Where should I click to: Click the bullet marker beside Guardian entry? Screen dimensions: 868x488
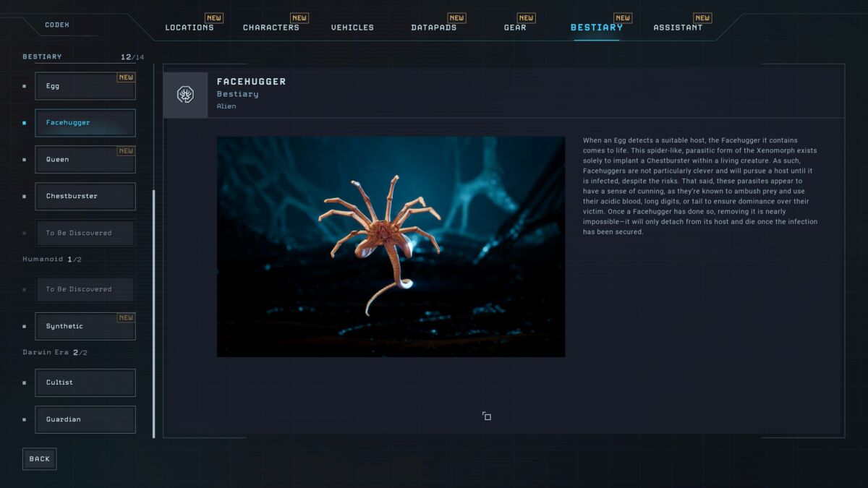point(25,420)
